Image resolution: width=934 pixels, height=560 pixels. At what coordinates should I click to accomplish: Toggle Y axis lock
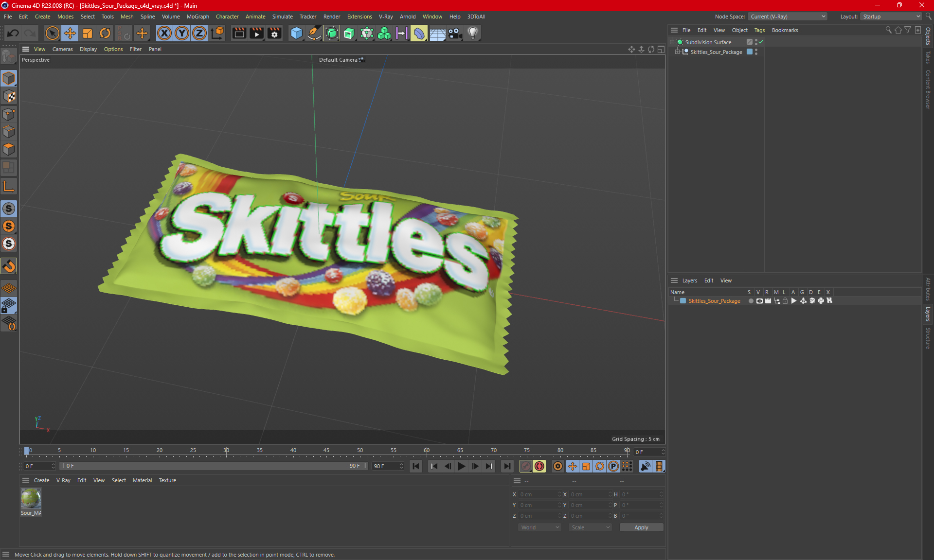tap(182, 33)
